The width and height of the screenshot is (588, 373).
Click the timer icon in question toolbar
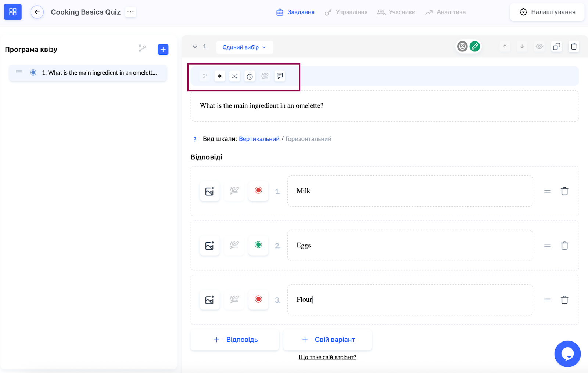pyautogui.click(x=250, y=76)
